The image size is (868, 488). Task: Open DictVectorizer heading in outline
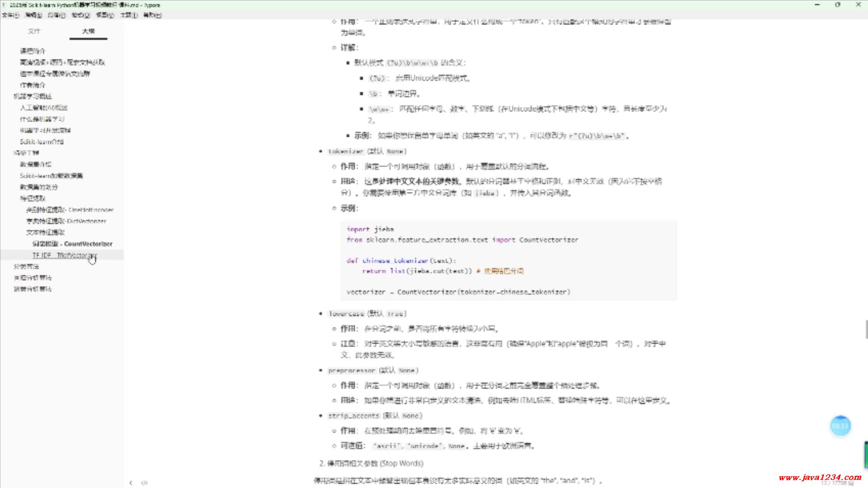[66, 221]
